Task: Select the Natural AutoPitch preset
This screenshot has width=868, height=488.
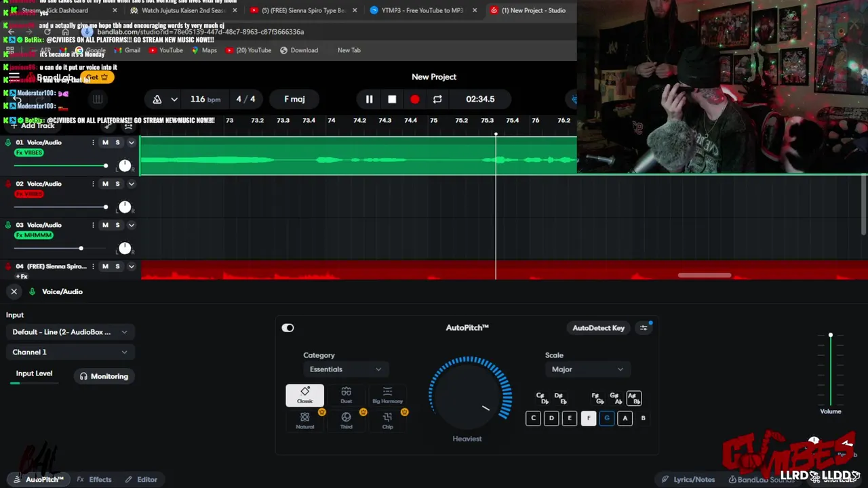Action: click(305, 420)
